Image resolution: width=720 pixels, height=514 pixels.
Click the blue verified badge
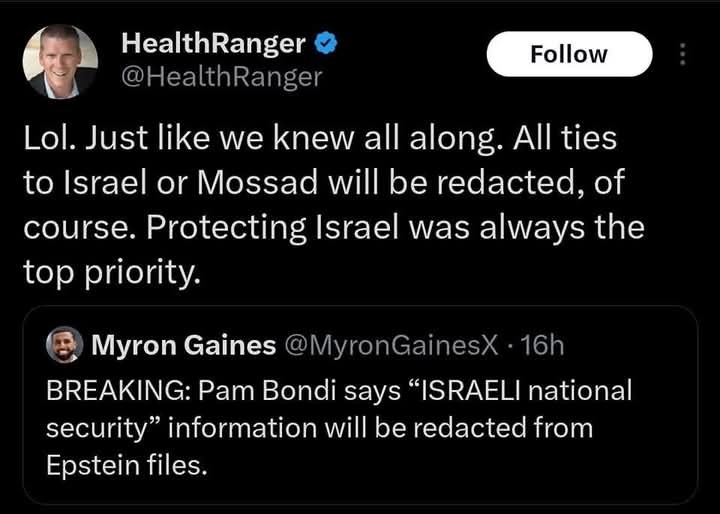[x=326, y=43]
